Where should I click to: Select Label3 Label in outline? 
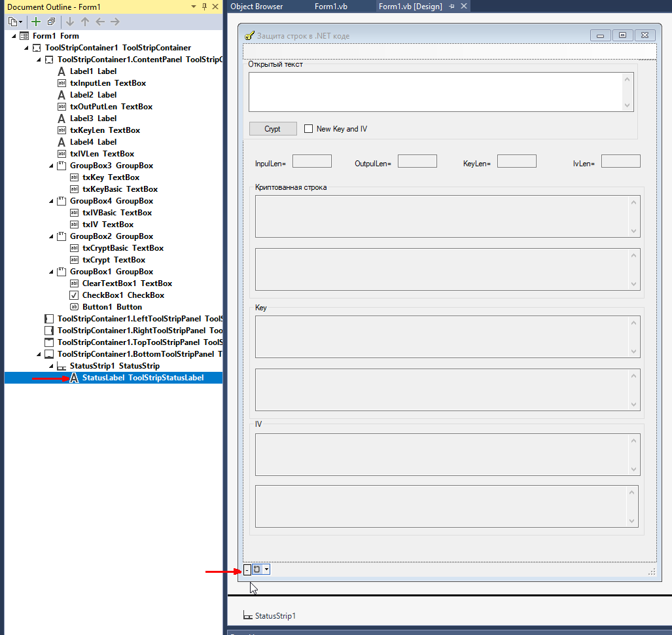pos(93,118)
